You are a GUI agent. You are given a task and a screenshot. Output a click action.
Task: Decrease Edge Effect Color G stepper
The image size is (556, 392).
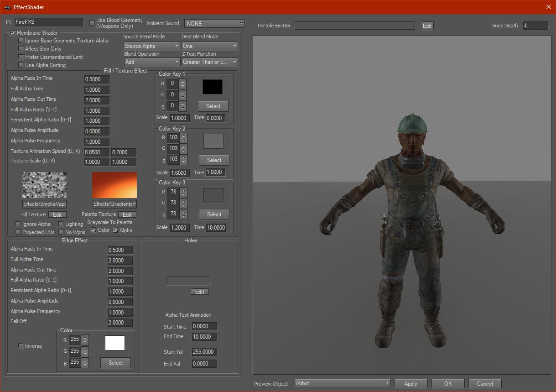tap(85, 354)
